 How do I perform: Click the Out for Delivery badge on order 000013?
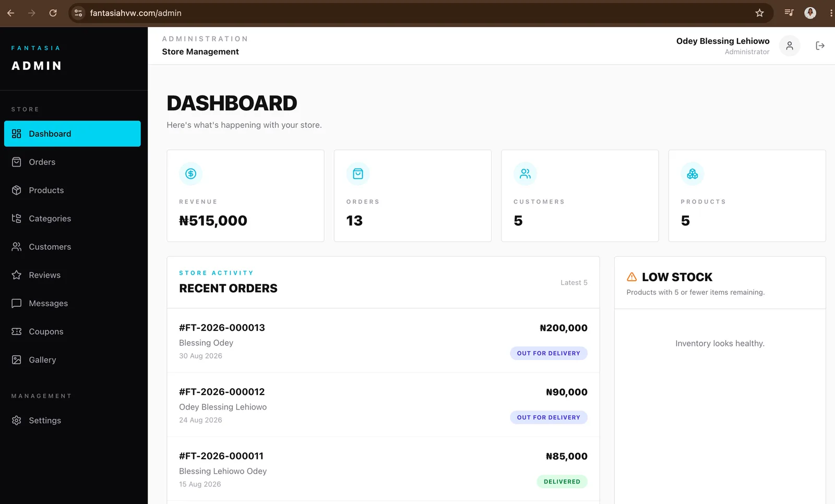coord(548,353)
